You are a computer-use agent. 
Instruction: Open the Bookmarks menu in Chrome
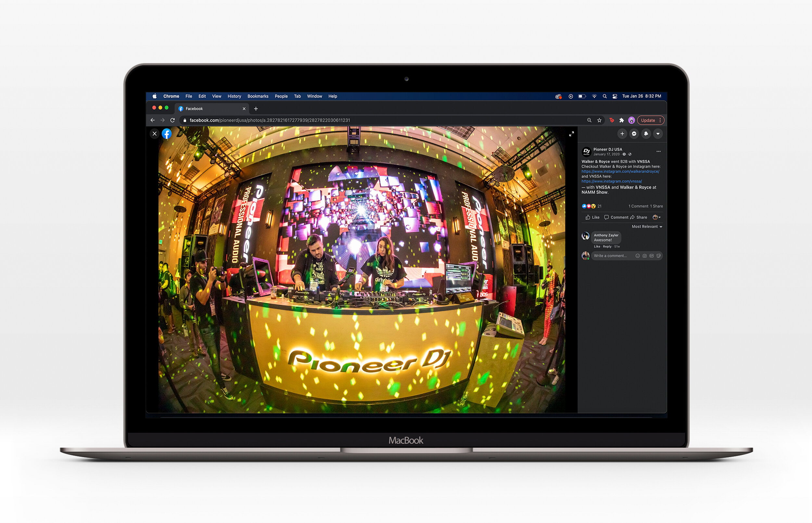click(x=258, y=96)
